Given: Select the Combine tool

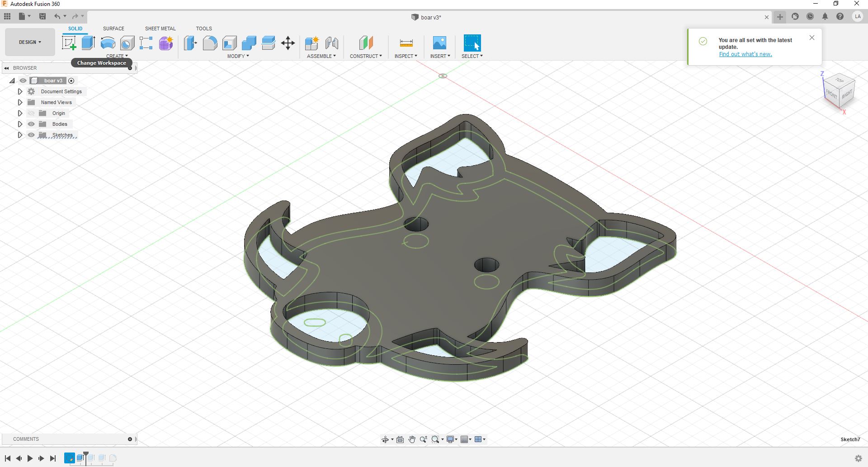Looking at the screenshot, I should click(x=249, y=43).
